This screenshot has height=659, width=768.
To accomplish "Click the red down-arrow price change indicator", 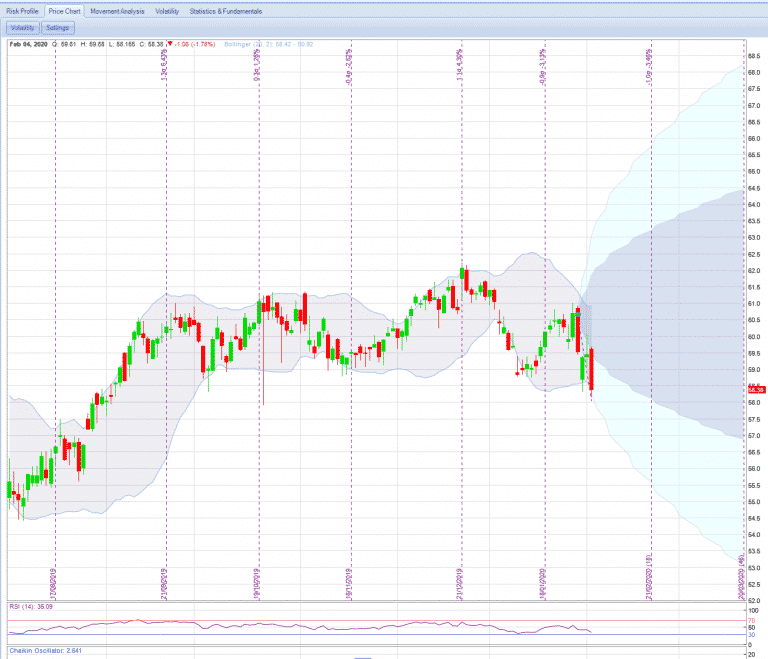I will coord(170,44).
